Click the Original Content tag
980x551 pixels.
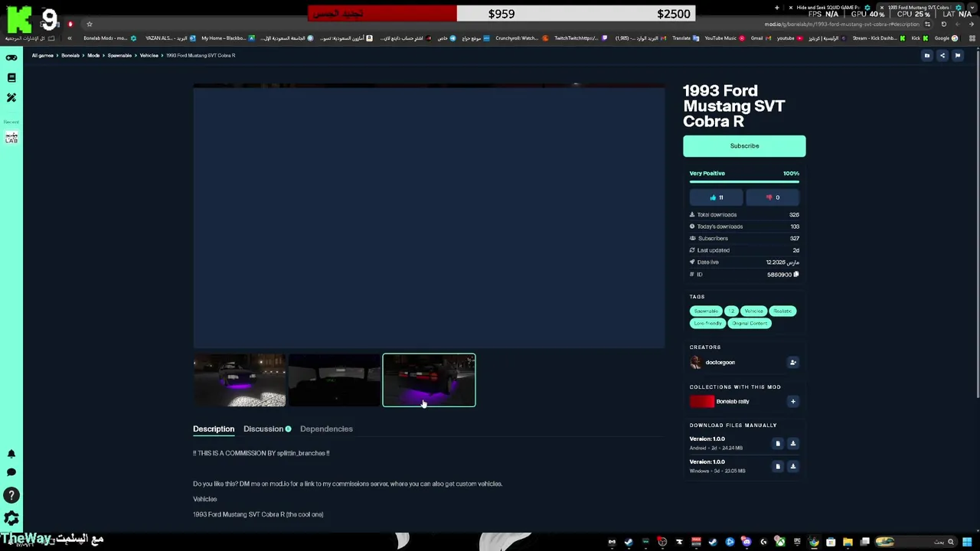(750, 324)
